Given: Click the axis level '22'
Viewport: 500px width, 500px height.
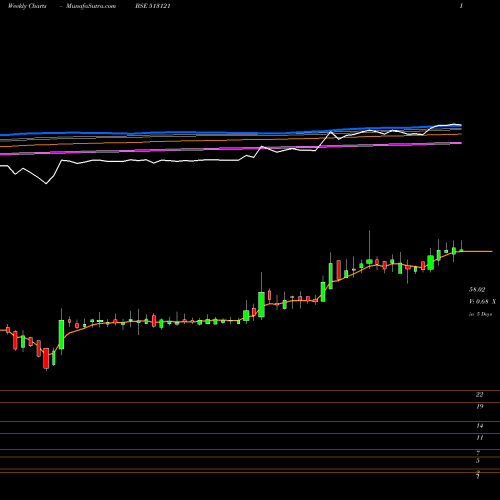Looking at the screenshot, I should (479, 395).
